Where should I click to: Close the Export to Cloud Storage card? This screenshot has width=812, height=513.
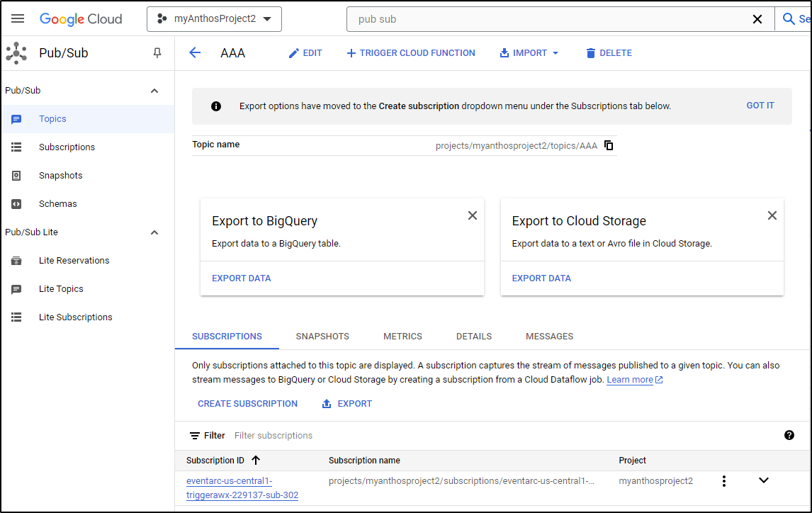pyautogui.click(x=772, y=215)
